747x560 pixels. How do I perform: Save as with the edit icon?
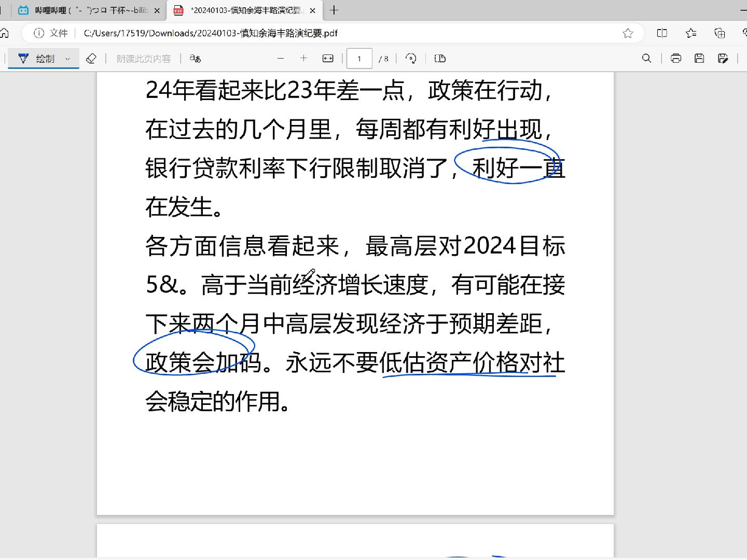(723, 59)
